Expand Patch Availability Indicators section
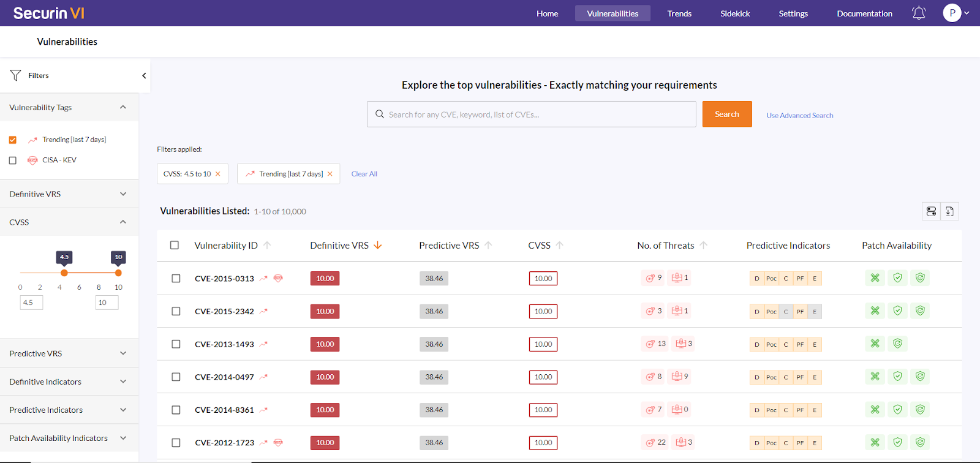 click(123, 439)
